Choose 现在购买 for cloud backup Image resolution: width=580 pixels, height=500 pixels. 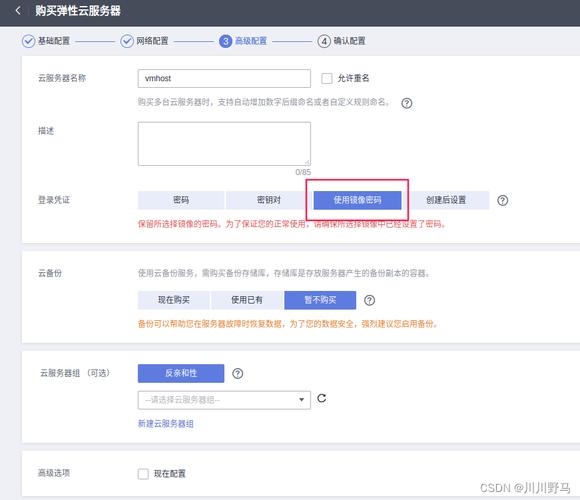[173, 300]
